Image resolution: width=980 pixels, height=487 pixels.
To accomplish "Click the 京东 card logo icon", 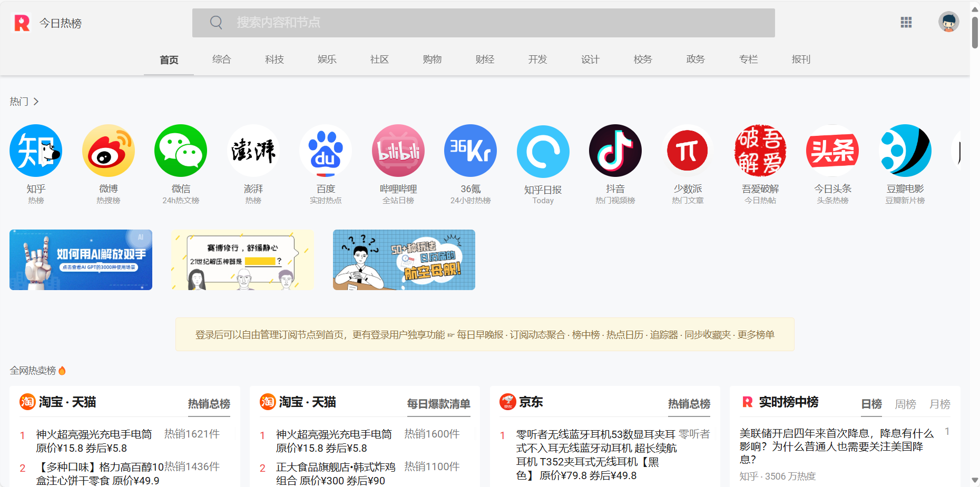I will tap(507, 402).
